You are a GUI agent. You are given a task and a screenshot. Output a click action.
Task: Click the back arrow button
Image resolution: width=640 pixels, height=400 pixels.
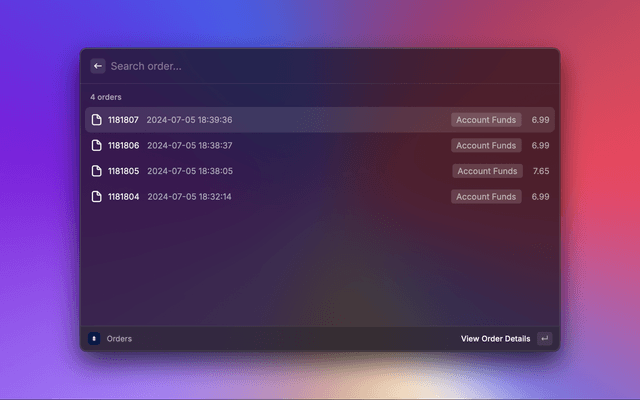coord(98,66)
